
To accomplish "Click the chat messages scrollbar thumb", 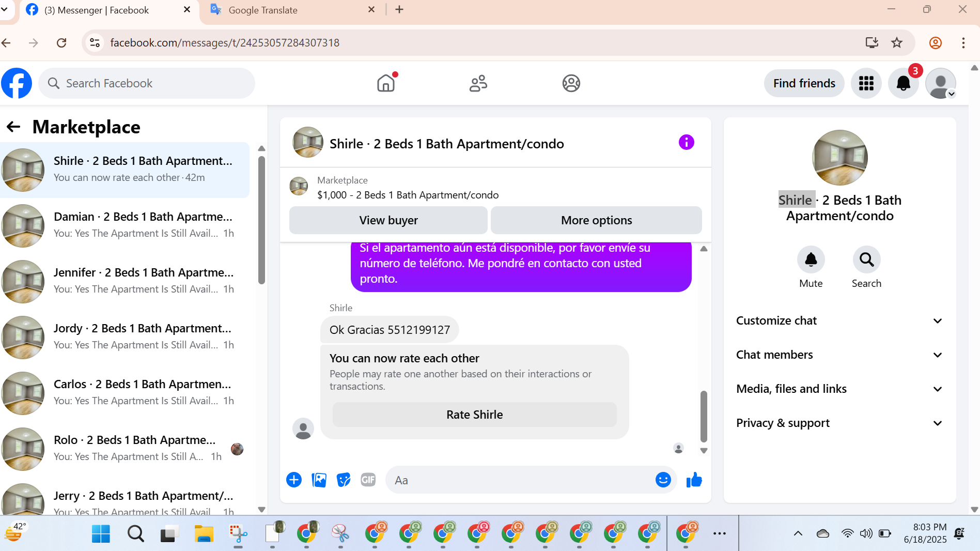I will (704, 417).
